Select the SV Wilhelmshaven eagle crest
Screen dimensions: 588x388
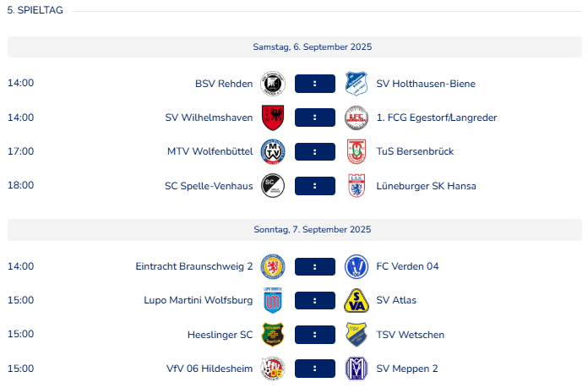point(273,117)
